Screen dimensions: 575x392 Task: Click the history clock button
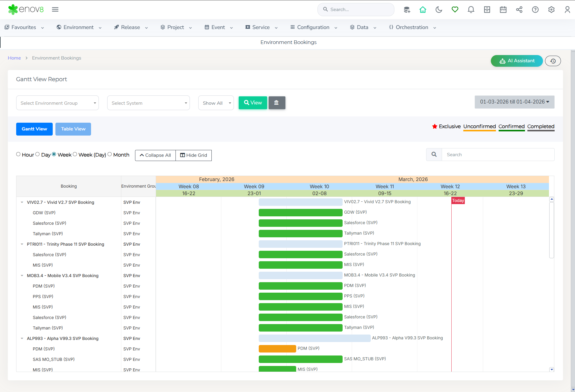click(x=553, y=61)
